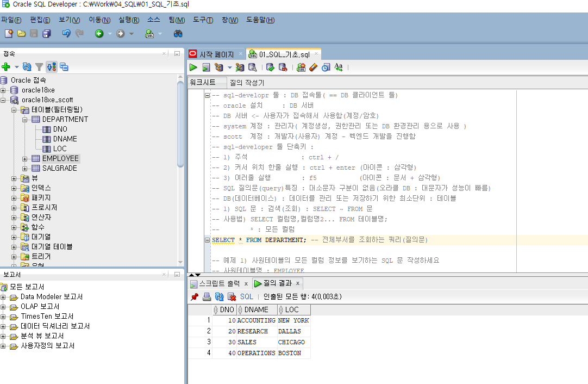Click the Open folder icon in main toolbar

21,33
